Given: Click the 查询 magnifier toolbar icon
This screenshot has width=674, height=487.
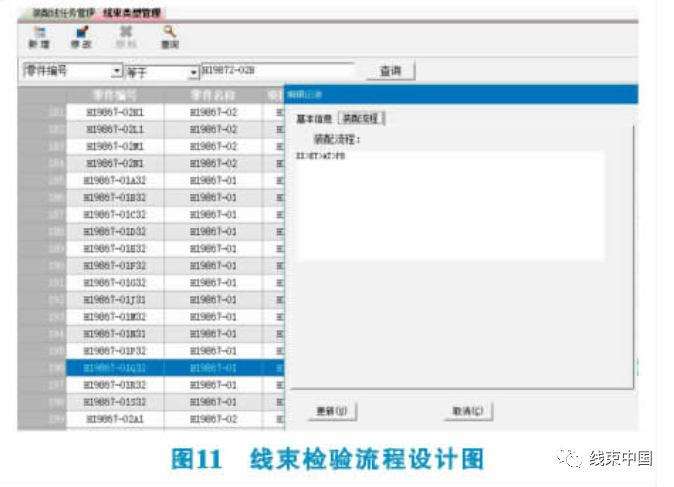Looking at the screenshot, I should 170,37.
